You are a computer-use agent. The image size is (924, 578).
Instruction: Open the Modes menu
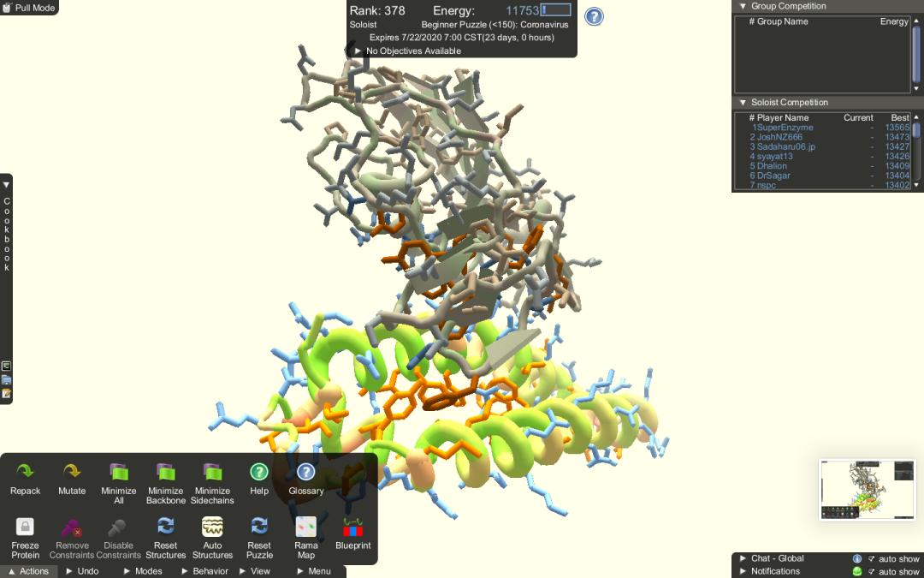[142, 571]
